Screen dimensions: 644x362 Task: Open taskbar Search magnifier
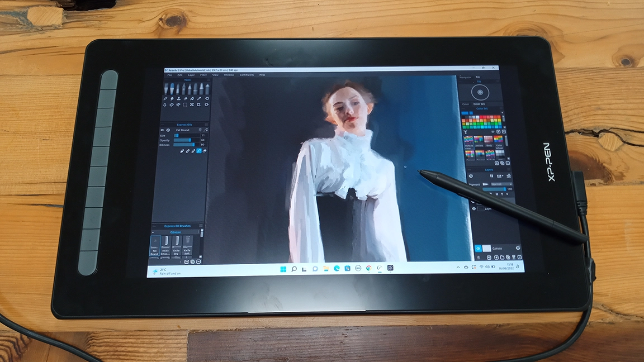pyautogui.click(x=293, y=269)
